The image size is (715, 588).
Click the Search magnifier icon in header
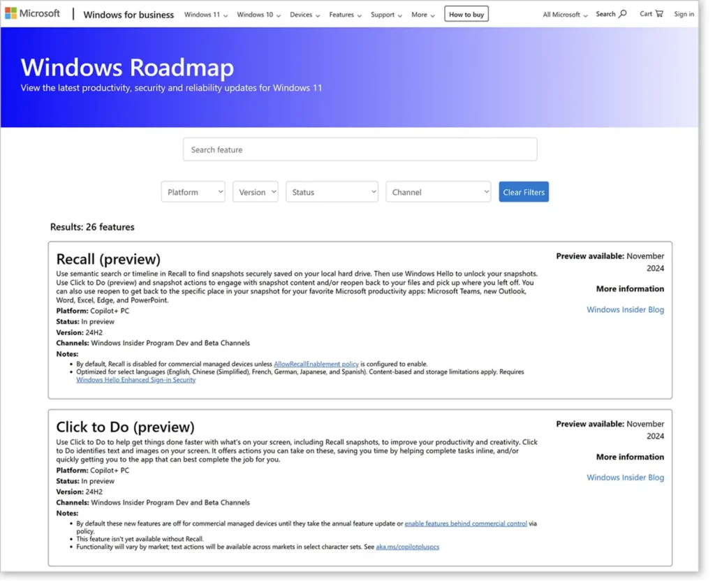pyautogui.click(x=623, y=14)
